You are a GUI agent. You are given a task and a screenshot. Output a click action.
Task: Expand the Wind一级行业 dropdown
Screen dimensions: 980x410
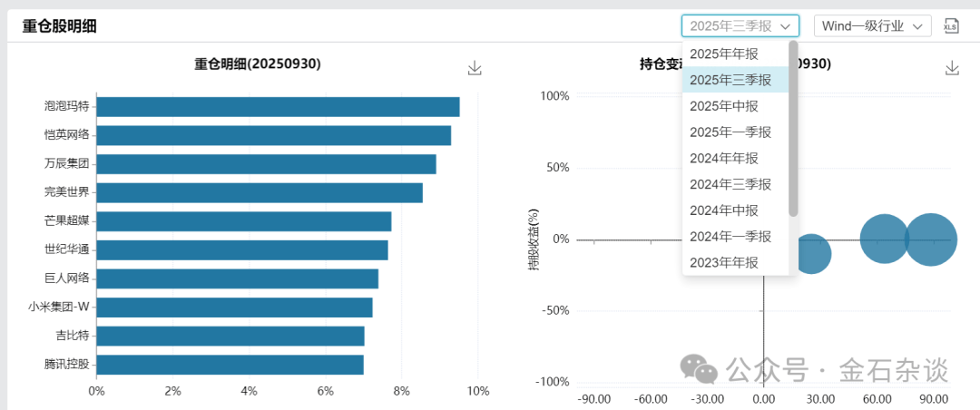click(x=872, y=25)
